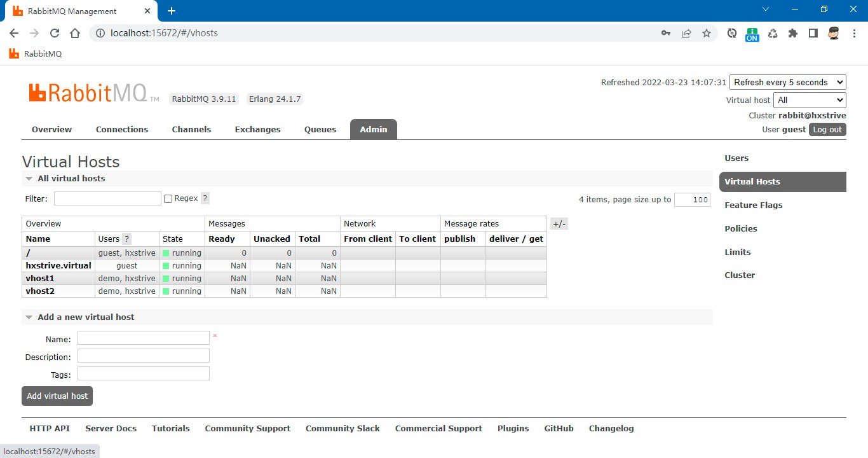Reload the page with refresh icon
Screen dimensions: 868x458
pos(55,33)
